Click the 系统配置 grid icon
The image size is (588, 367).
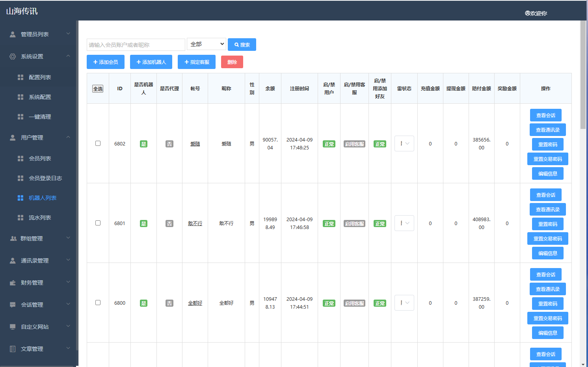[x=20, y=97]
